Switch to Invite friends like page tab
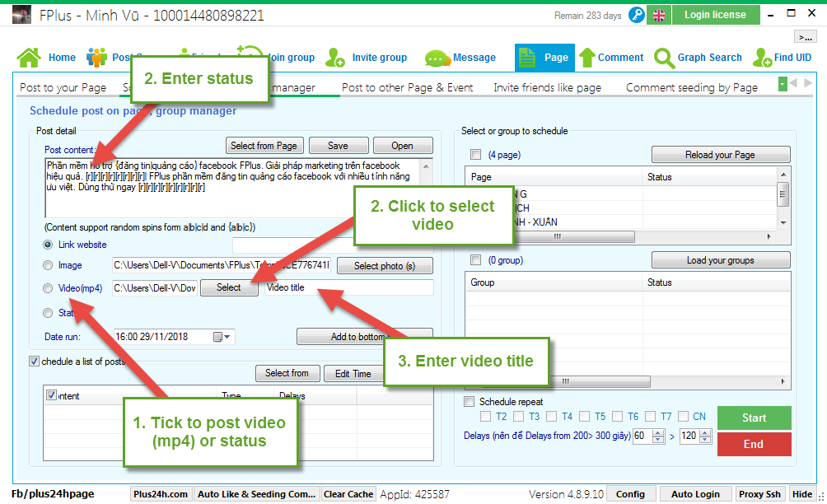The width and height of the screenshot is (827, 504). coord(548,87)
